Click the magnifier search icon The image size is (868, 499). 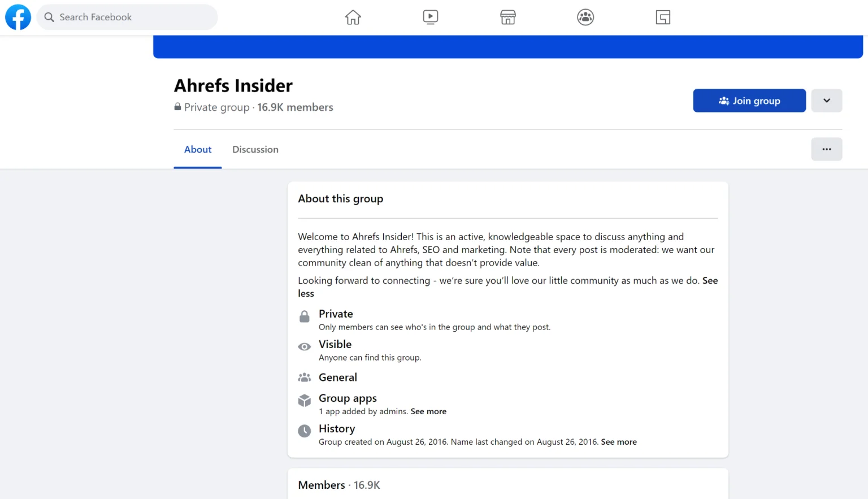pyautogui.click(x=49, y=18)
